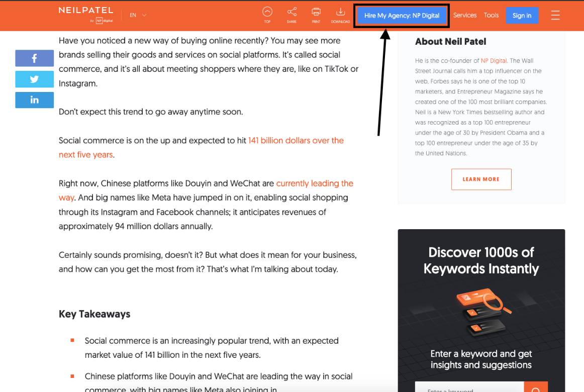This screenshot has width=584, height=392.
Task: Click the NP Digital link in sidebar
Action: tap(494, 61)
